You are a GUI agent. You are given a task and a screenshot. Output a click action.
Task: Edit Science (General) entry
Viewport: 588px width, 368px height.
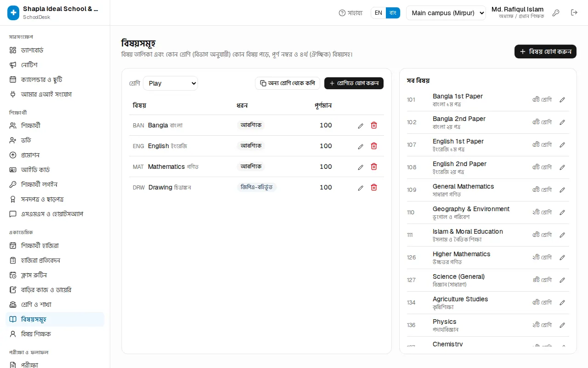(562, 280)
